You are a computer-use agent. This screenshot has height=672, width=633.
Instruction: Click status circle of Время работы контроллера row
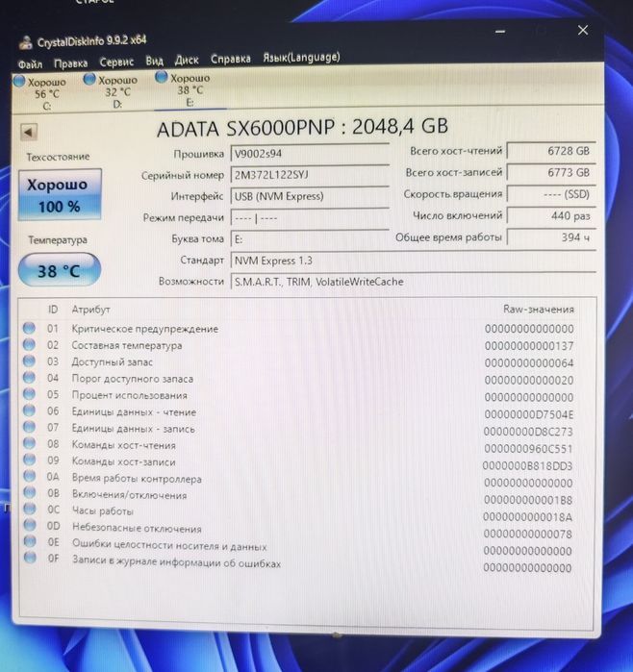[x=29, y=476]
